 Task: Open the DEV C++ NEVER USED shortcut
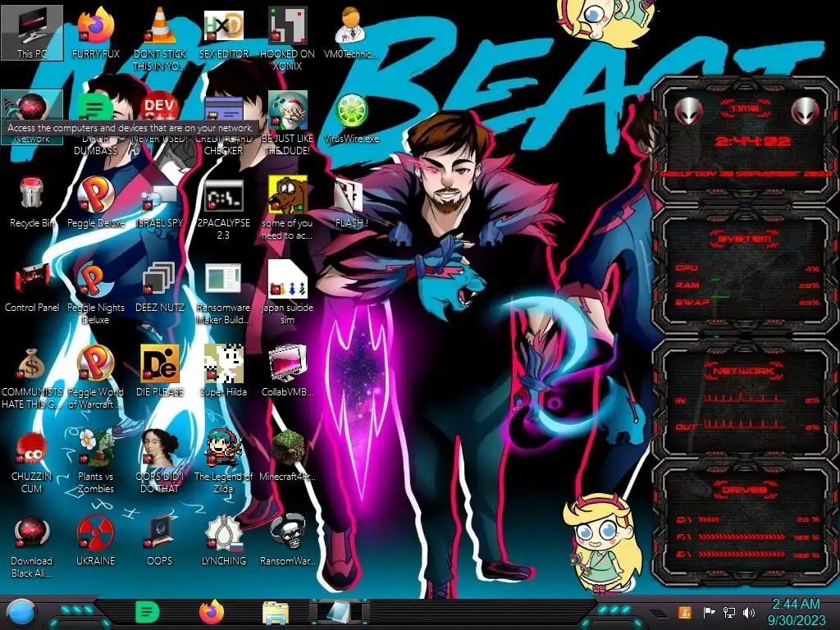[160, 116]
